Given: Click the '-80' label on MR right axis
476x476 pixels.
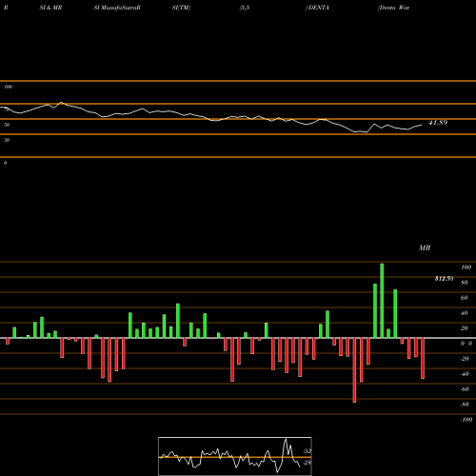Looking at the screenshot, I should click(465, 405).
